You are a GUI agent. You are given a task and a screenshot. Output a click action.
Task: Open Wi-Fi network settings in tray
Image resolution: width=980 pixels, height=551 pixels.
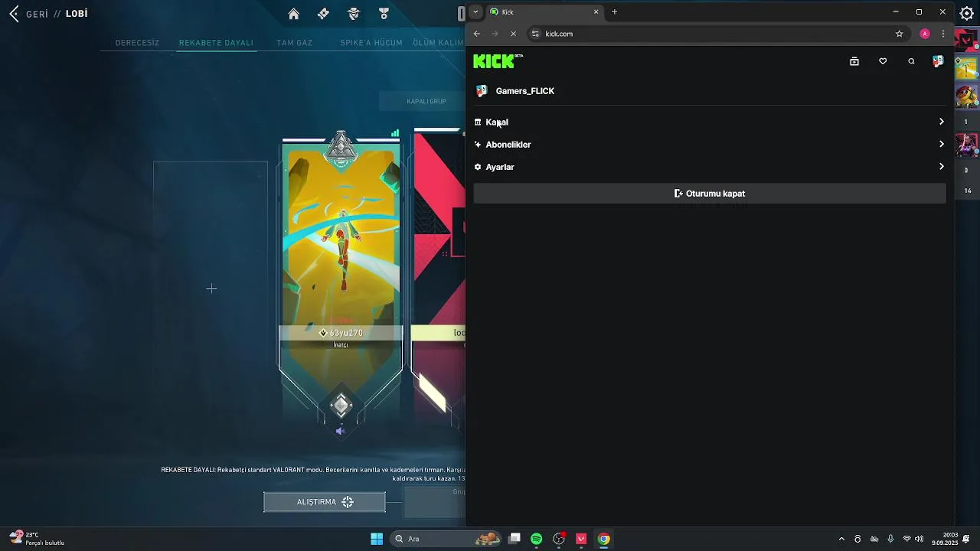point(906,539)
